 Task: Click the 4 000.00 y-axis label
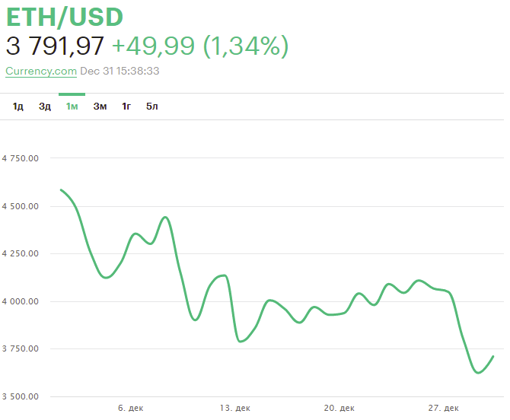pyautogui.click(x=21, y=301)
